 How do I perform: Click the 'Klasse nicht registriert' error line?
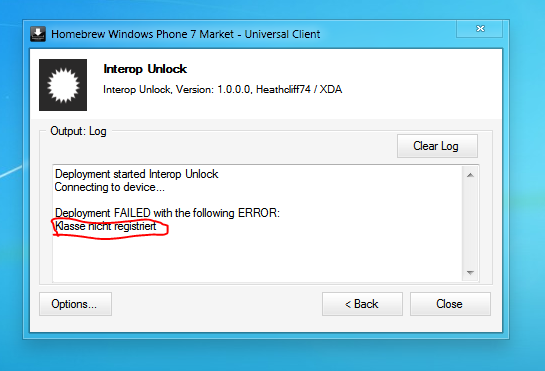click(106, 226)
